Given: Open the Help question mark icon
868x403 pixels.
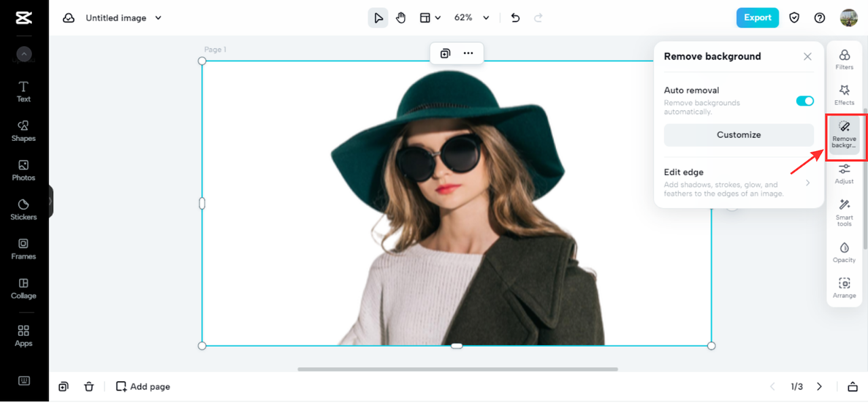Looking at the screenshot, I should (x=820, y=18).
